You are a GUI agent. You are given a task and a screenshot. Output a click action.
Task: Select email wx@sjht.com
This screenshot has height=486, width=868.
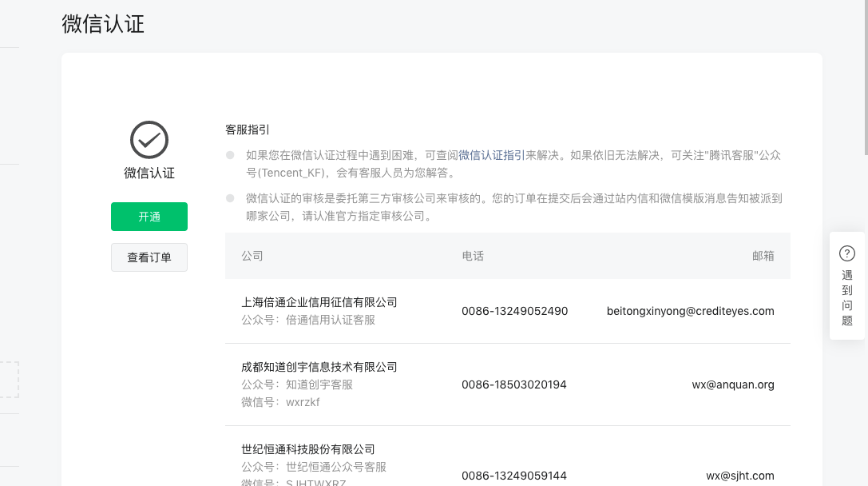click(740, 476)
